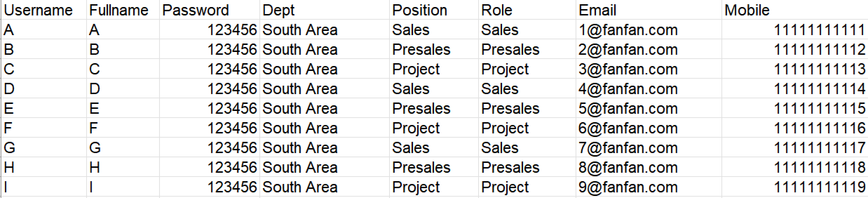Click the Dept header cell
Screen dimensions: 868x198
tap(278, 10)
